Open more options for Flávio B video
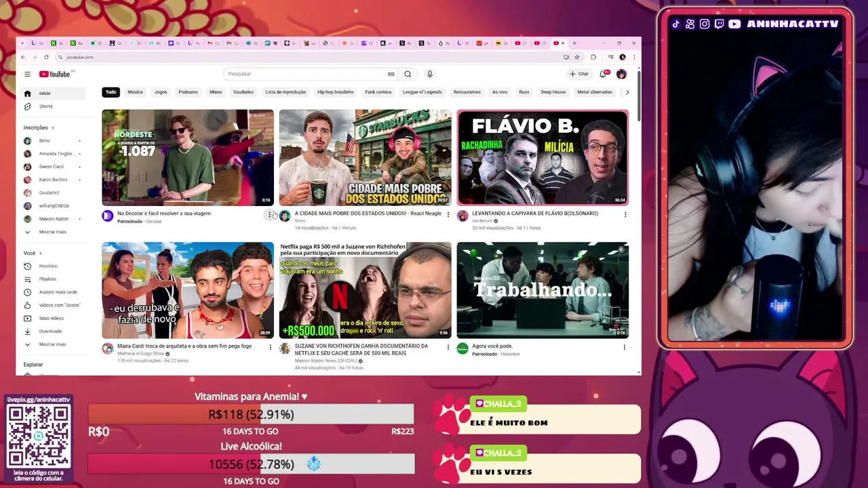Screen dimensions: 868x488 625,215
